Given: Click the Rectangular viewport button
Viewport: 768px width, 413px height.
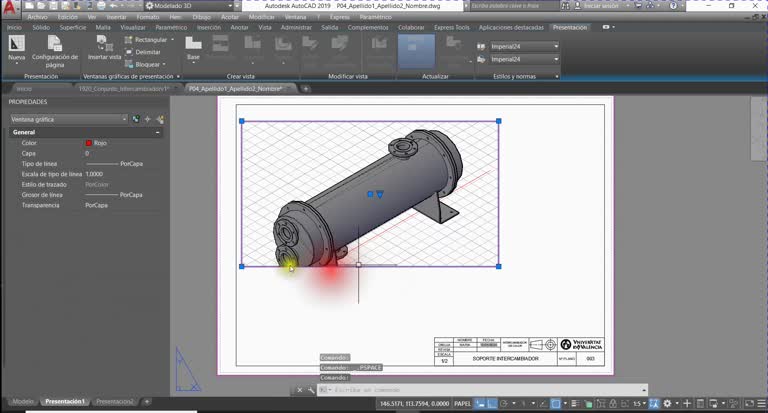Looking at the screenshot, I should [x=146, y=40].
